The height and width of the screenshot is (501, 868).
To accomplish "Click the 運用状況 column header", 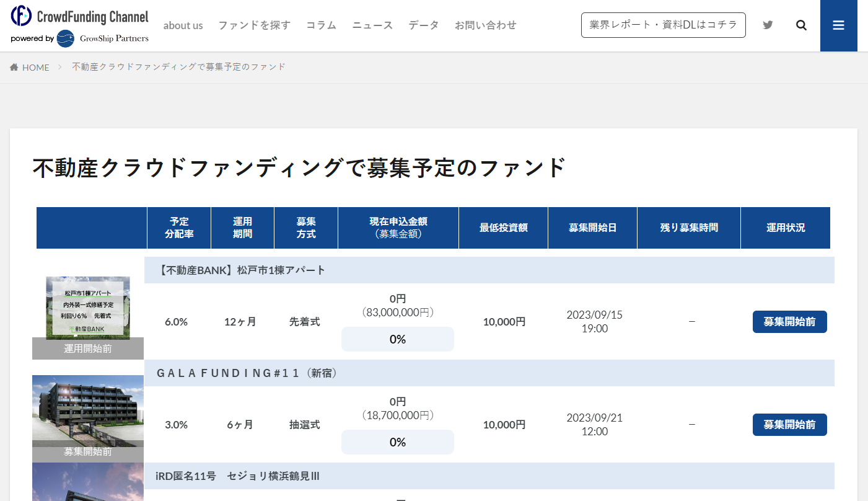I will point(786,228).
